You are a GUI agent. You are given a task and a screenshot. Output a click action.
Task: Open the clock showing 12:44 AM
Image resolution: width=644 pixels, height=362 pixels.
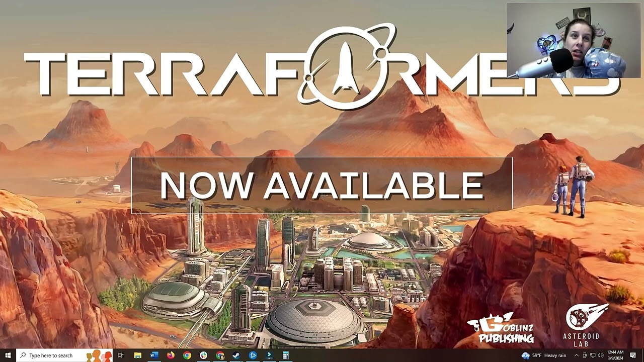click(615, 355)
